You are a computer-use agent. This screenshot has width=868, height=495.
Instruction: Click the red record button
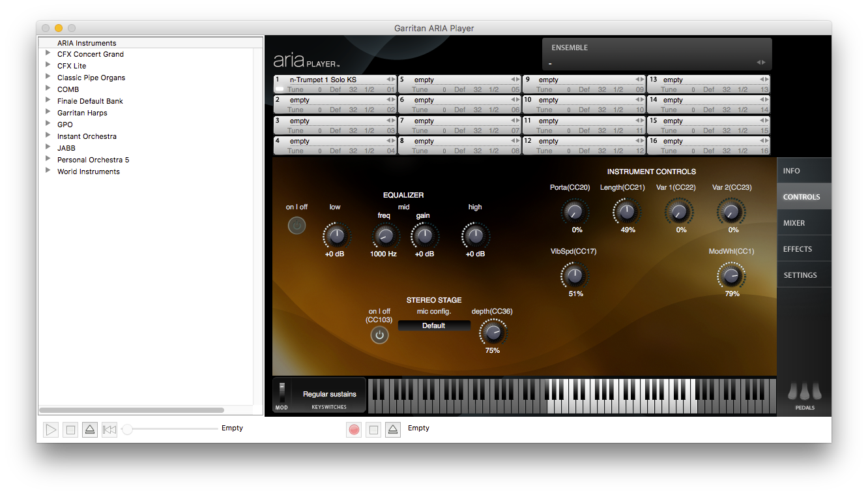coord(354,430)
